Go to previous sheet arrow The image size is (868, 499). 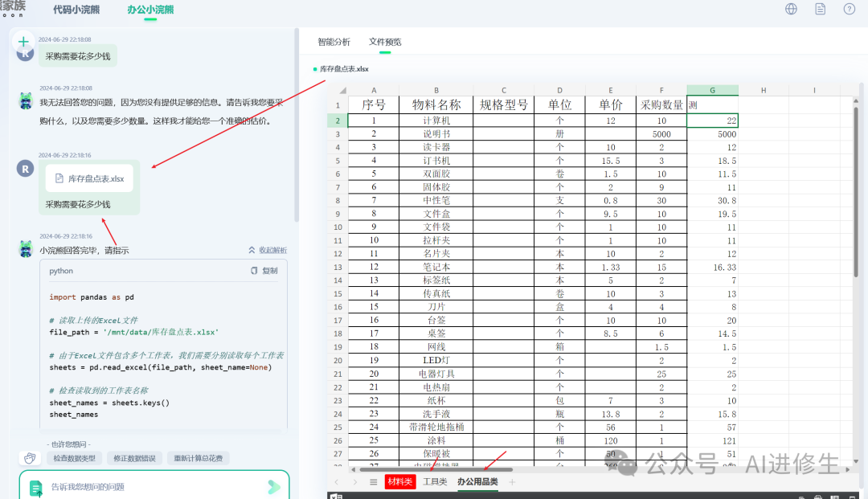click(x=336, y=482)
